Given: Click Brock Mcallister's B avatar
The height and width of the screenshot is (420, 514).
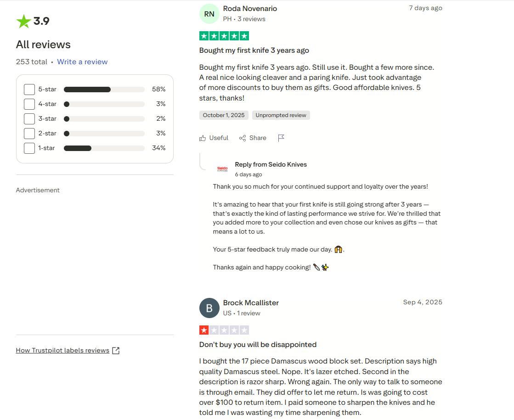Looking at the screenshot, I should (x=209, y=308).
